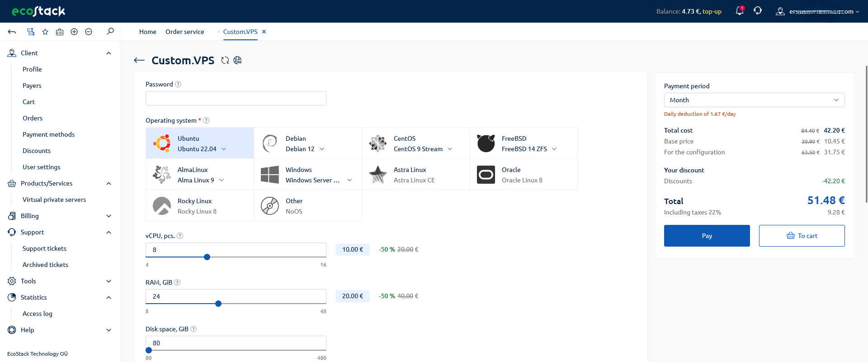Click the RAM slider handle

pyautogui.click(x=218, y=304)
